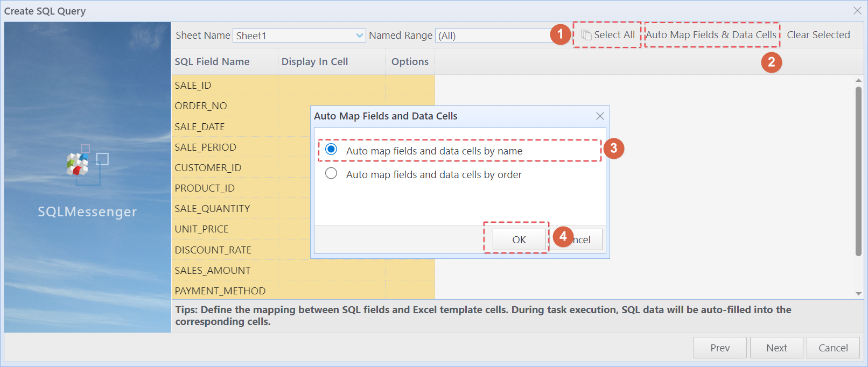868x367 pixels.
Task: Click the vertical scrollbar thumb
Action: point(858,171)
